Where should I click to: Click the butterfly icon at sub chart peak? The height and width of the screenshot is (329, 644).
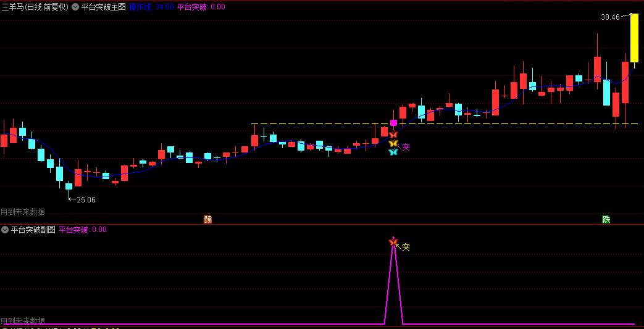click(393, 243)
